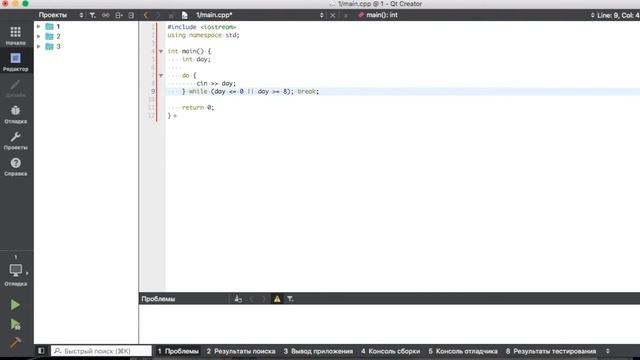The image size is (640, 360).
Task: Collapse the main() function fold marker
Action: [161, 51]
